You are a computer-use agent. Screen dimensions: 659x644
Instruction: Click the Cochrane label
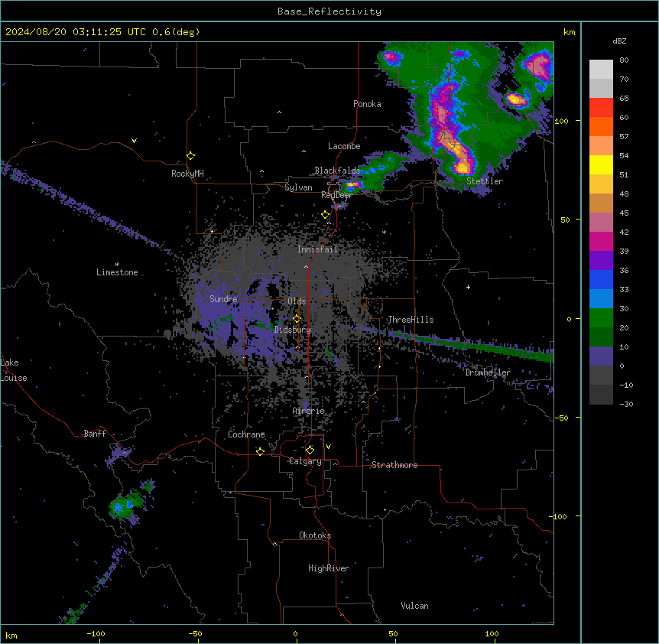(x=246, y=434)
